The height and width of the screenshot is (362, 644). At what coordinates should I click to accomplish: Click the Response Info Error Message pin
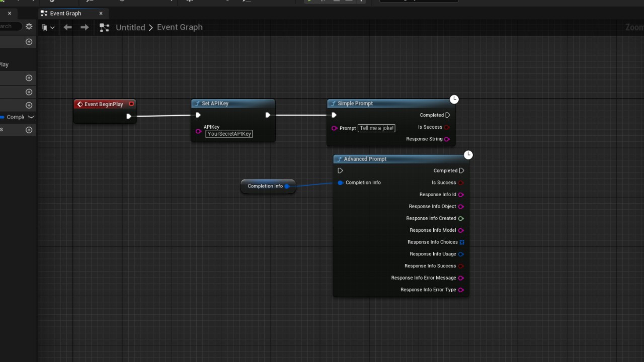point(461,278)
